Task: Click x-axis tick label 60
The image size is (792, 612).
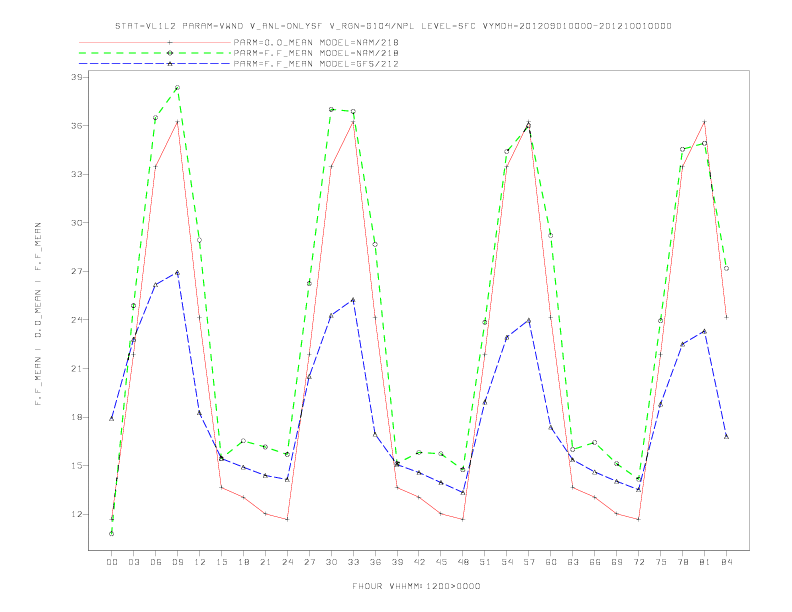Action: [x=551, y=562]
